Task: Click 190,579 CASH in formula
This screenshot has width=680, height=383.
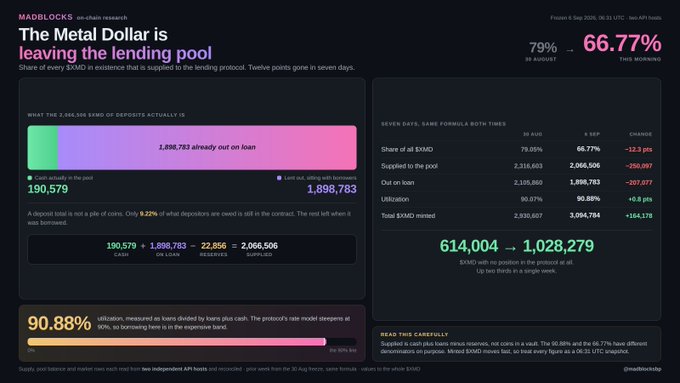Action: (x=121, y=249)
